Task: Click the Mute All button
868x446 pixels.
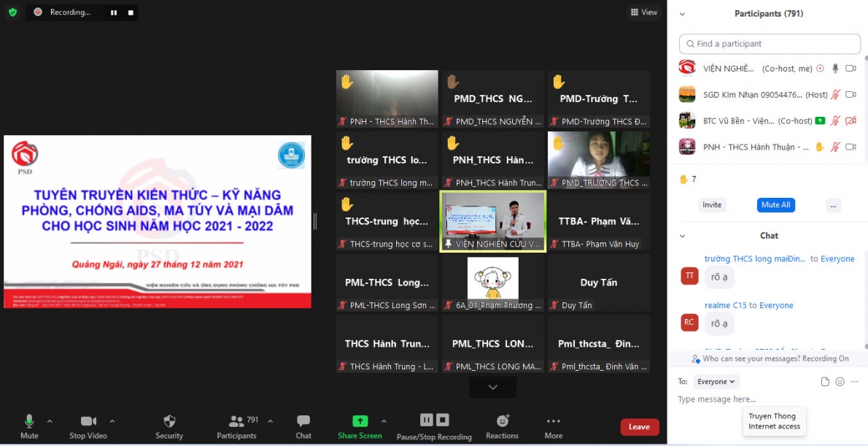Action: tap(775, 204)
